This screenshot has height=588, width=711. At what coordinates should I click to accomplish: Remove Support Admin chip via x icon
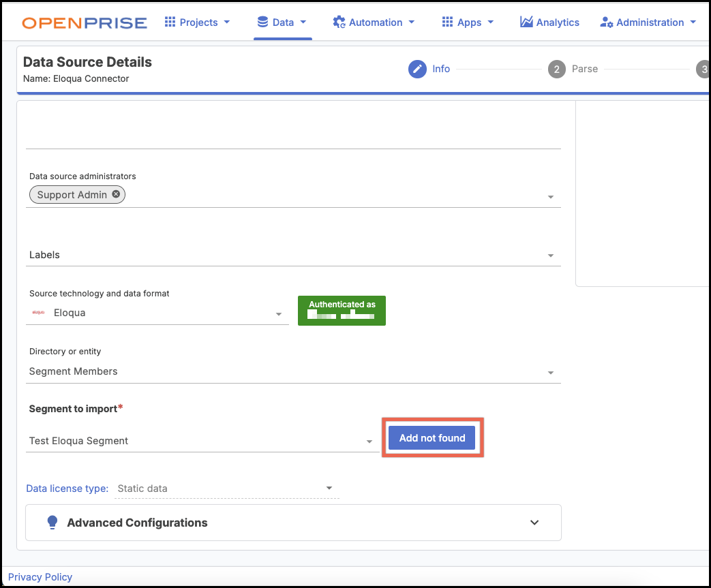[116, 194]
